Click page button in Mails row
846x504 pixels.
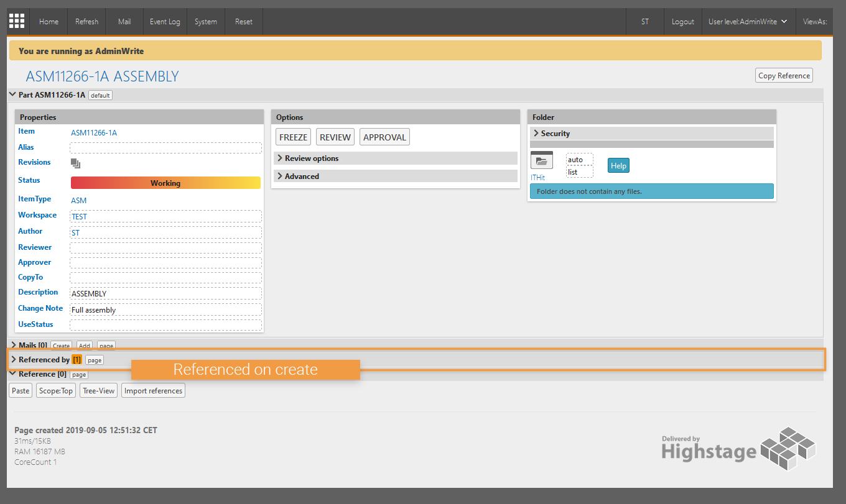[106, 346]
